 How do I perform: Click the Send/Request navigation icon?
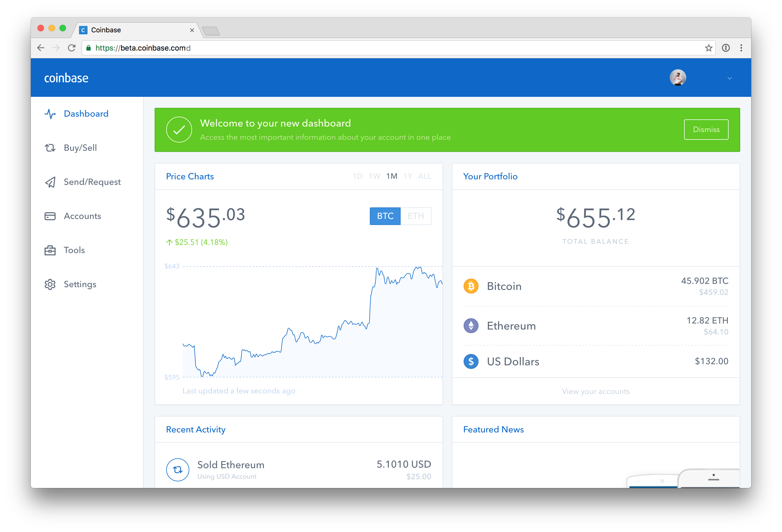click(x=49, y=182)
